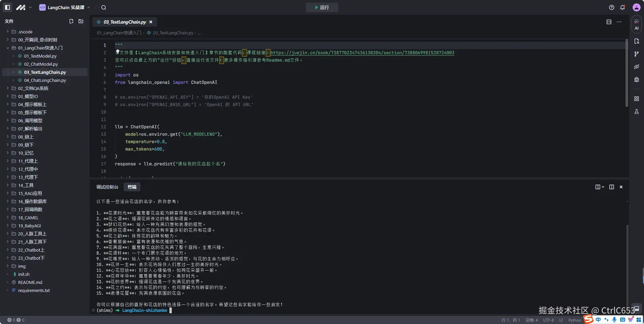This screenshot has width=644, height=324.
Task: Click the new file icon
Action: [71, 21]
